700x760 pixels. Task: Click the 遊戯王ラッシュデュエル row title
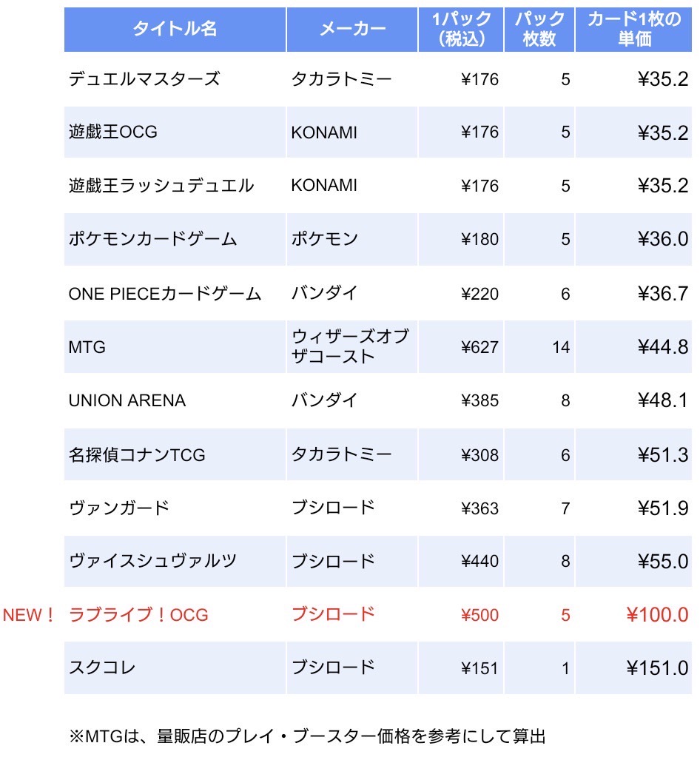click(x=161, y=185)
